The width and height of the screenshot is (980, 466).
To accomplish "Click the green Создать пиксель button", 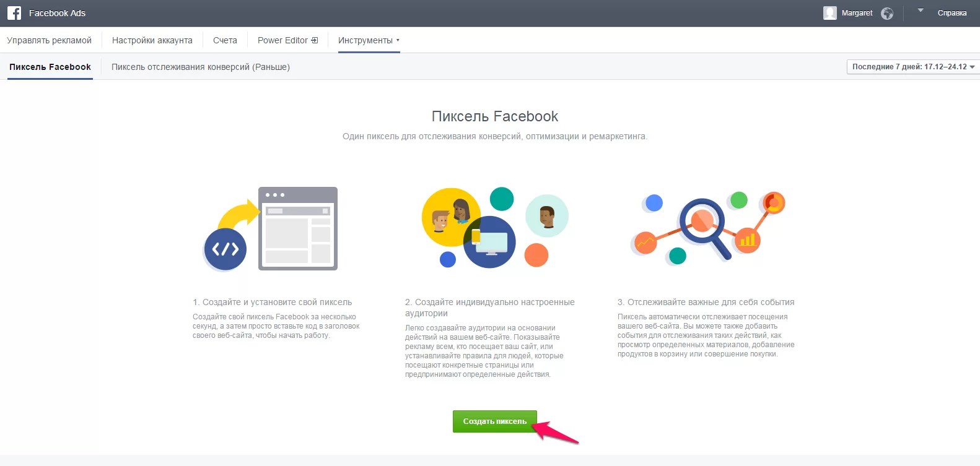I will coord(495,421).
